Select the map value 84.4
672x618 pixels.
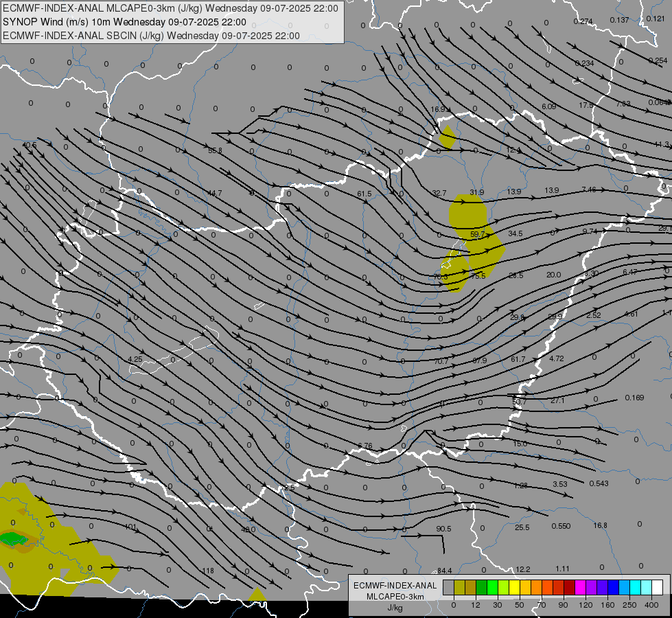pos(444,571)
